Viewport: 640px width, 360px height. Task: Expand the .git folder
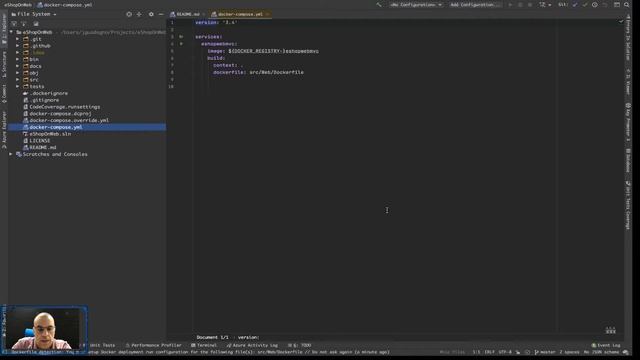point(18,39)
